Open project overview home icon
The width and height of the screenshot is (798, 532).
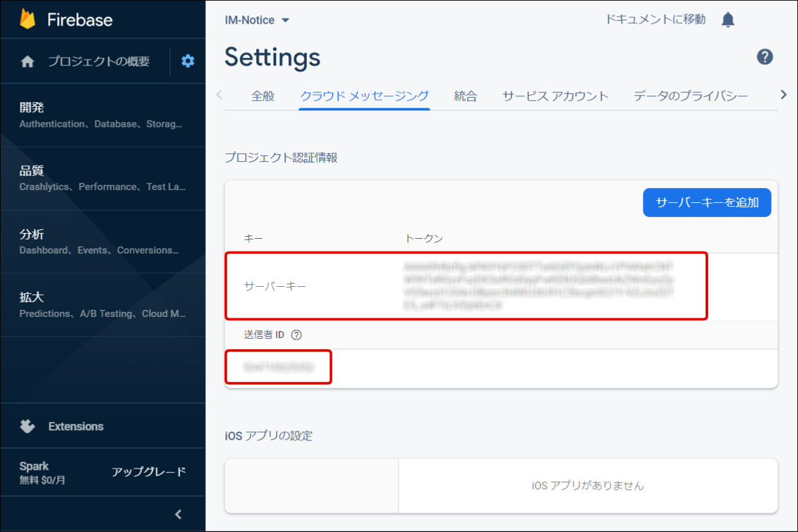tap(28, 62)
